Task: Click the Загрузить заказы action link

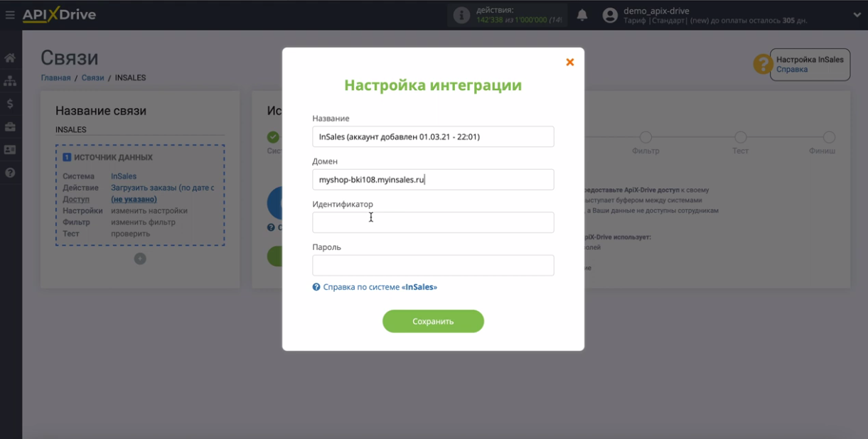Action: pyautogui.click(x=162, y=188)
